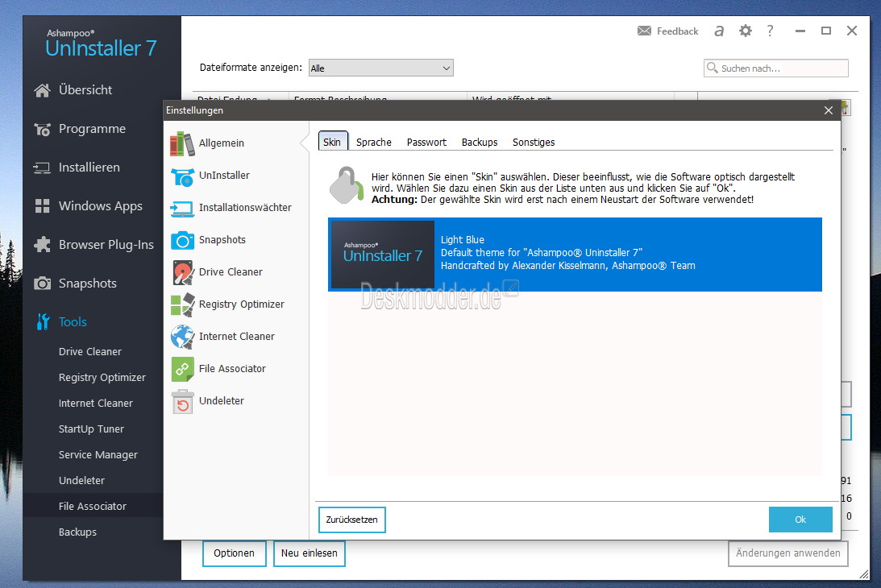Click Allgemein label in settings list
This screenshot has width=881, height=588.
click(222, 143)
